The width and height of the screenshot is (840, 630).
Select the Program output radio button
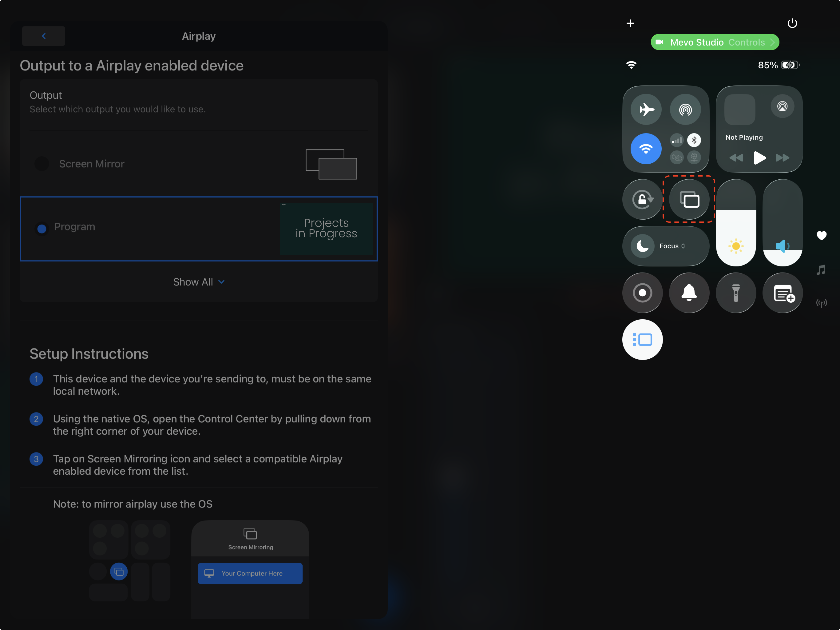[x=42, y=228]
